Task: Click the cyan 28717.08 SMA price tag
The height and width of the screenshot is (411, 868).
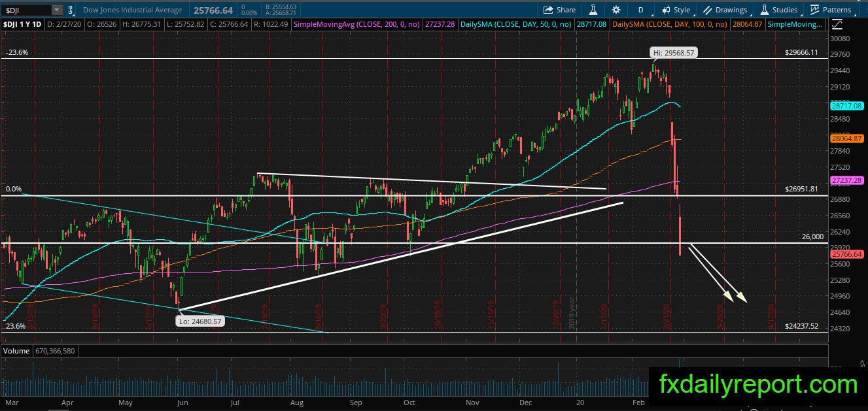Action: [847, 105]
